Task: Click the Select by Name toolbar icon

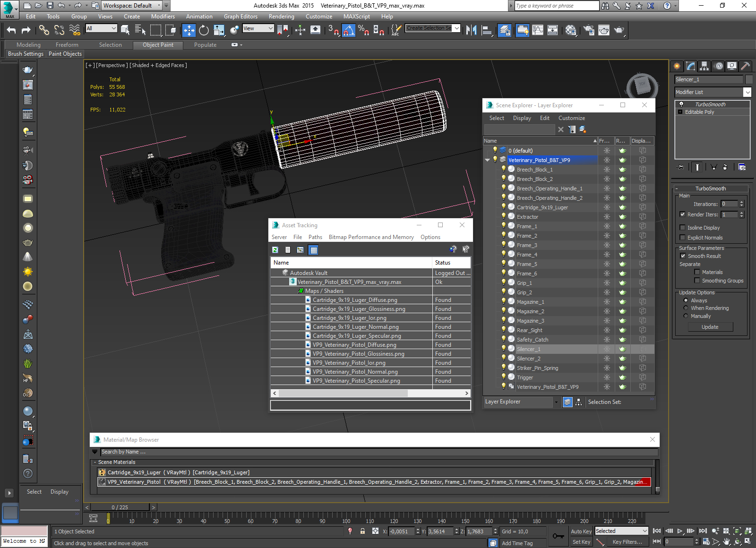Action: click(140, 30)
